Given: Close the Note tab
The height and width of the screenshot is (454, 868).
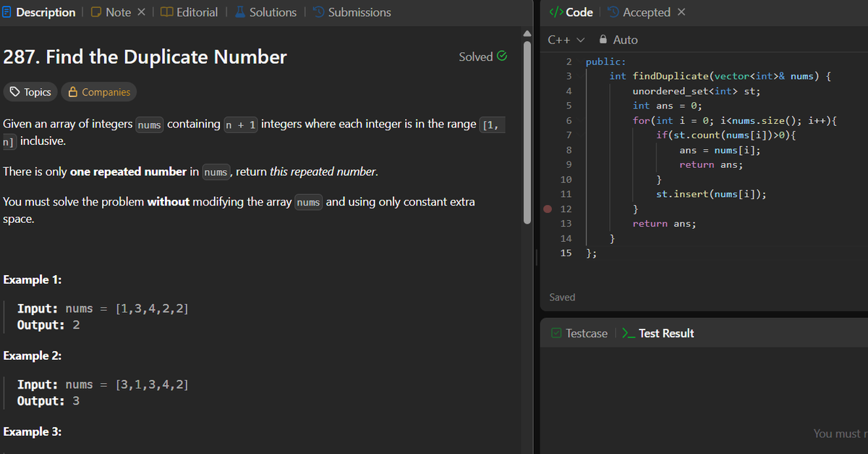Looking at the screenshot, I should point(142,12).
